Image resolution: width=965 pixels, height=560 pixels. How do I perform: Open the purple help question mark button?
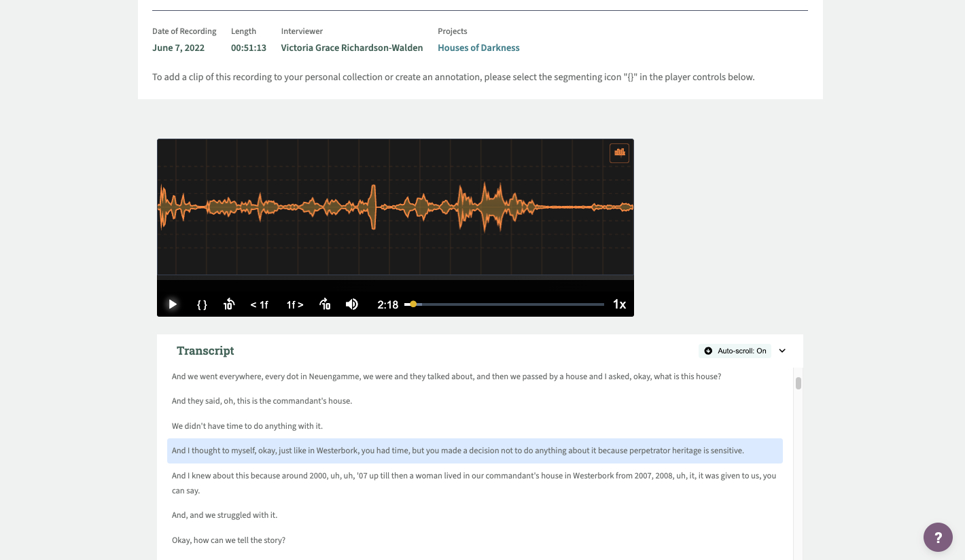coord(938,538)
